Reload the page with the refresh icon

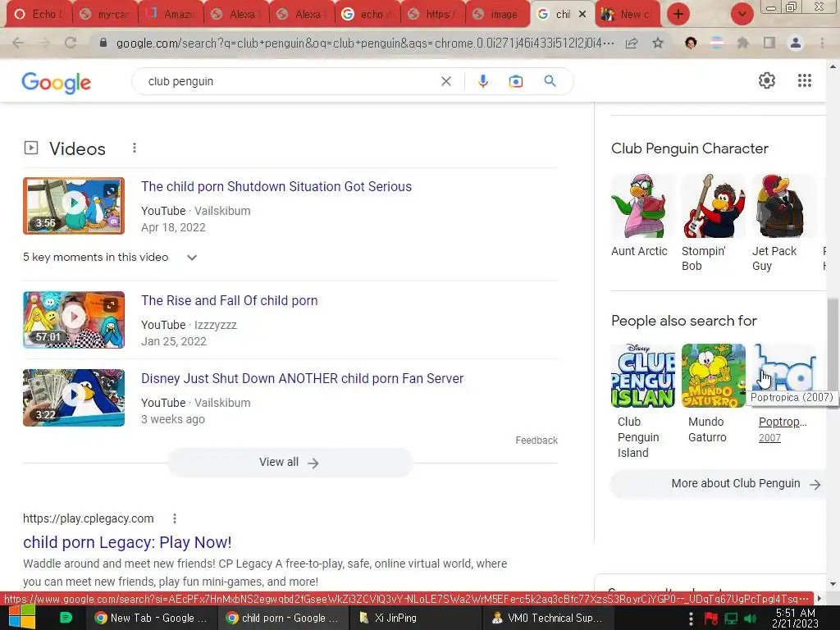tap(71, 43)
